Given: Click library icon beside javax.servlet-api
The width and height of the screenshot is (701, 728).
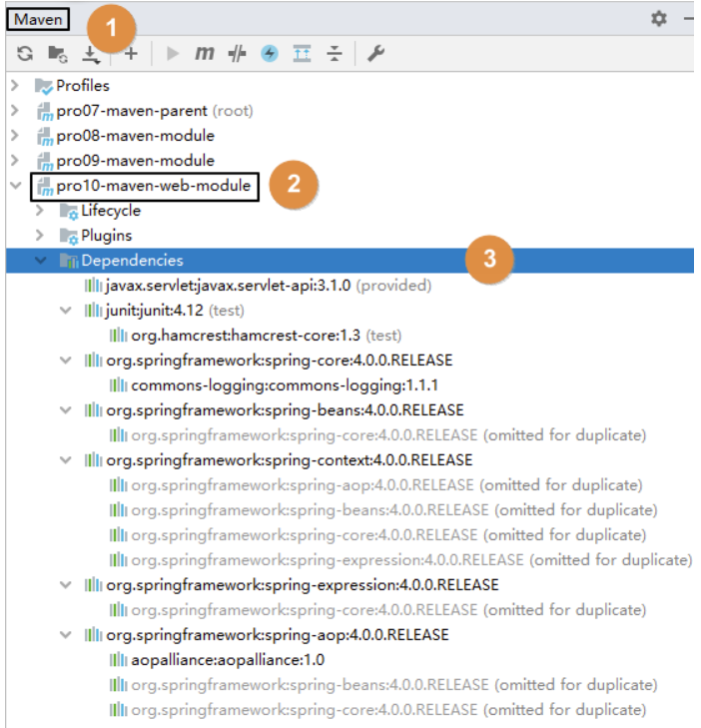Looking at the screenshot, I should tap(93, 286).
